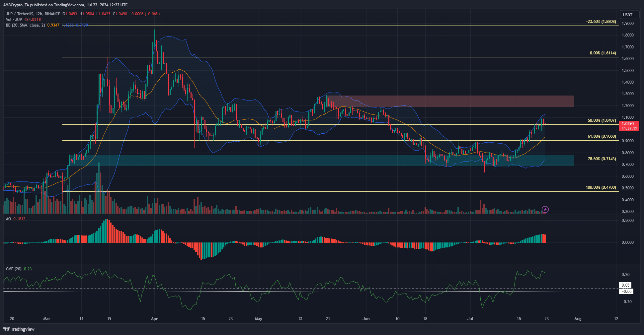Click the 1.5000 price axis label

click(x=628, y=71)
